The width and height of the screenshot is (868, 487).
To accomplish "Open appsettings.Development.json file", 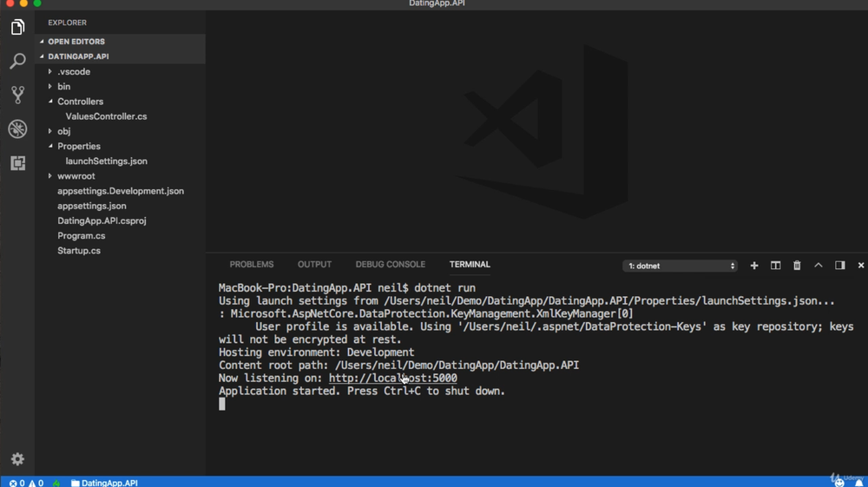I will click(x=121, y=191).
